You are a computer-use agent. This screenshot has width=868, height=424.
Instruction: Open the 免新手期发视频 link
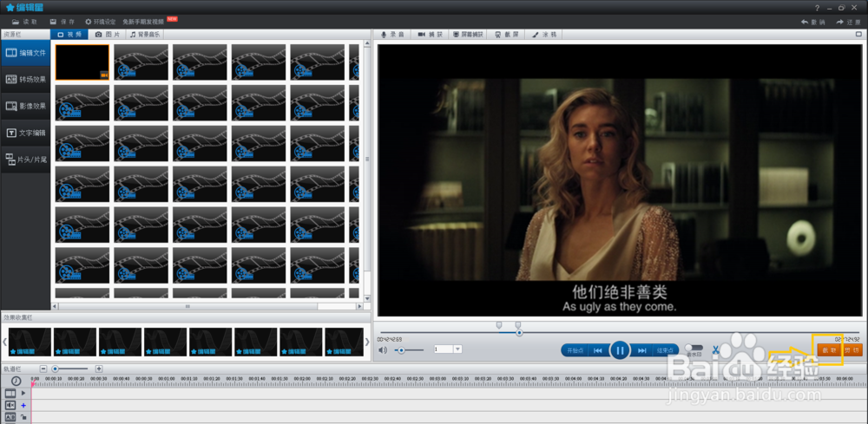click(143, 22)
